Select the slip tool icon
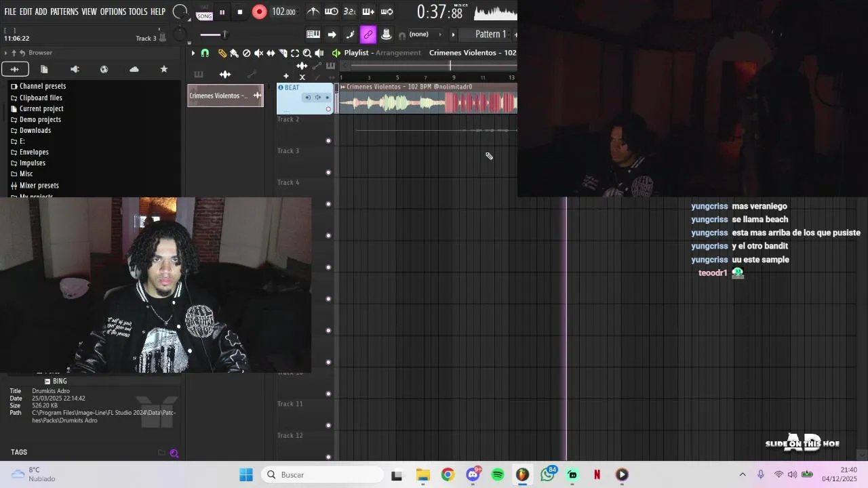Image resolution: width=868 pixels, height=488 pixels. pyautogui.click(x=271, y=53)
